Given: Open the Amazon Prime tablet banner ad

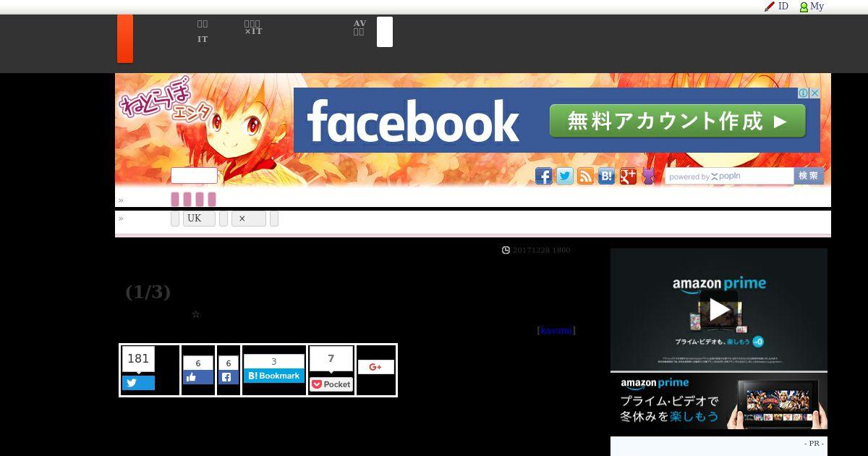Looking at the screenshot, I should tap(719, 401).
